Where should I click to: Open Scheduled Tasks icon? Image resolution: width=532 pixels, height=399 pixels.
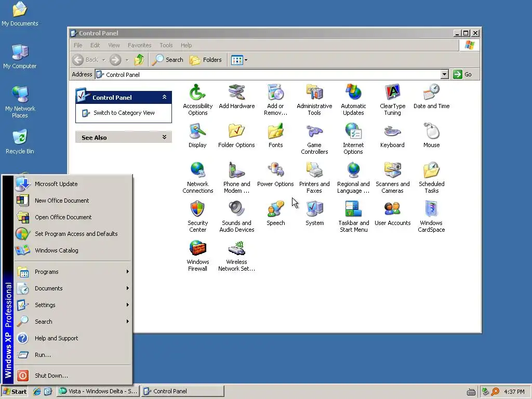[x=431, y=178]
